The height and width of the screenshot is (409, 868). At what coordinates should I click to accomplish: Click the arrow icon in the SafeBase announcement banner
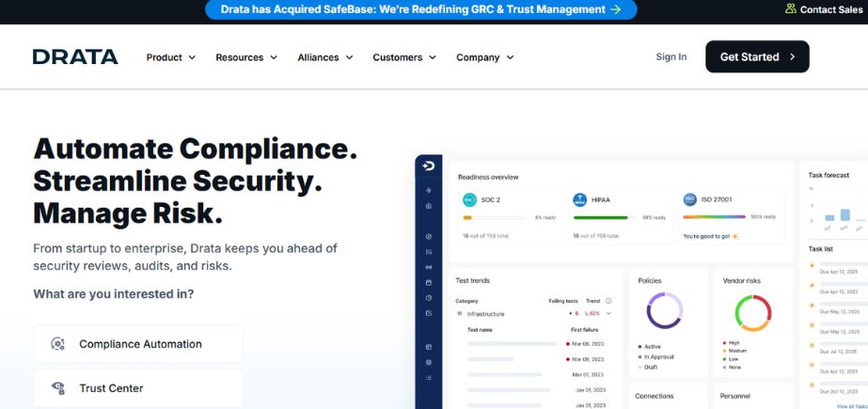click(x=616, y=9)
